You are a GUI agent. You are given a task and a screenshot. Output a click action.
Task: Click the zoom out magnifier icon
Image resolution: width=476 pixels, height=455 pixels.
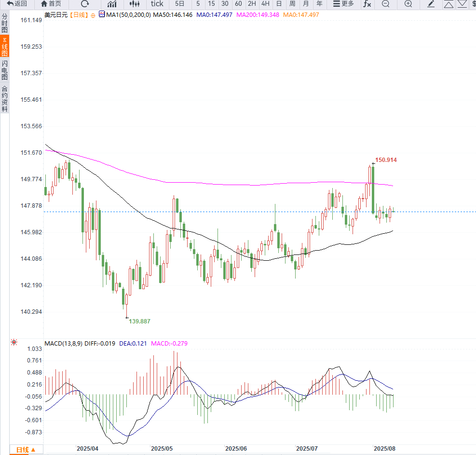[385, 4]
